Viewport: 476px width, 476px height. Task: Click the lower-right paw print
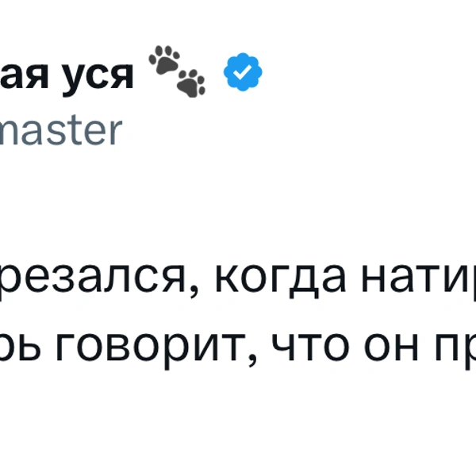190,81
